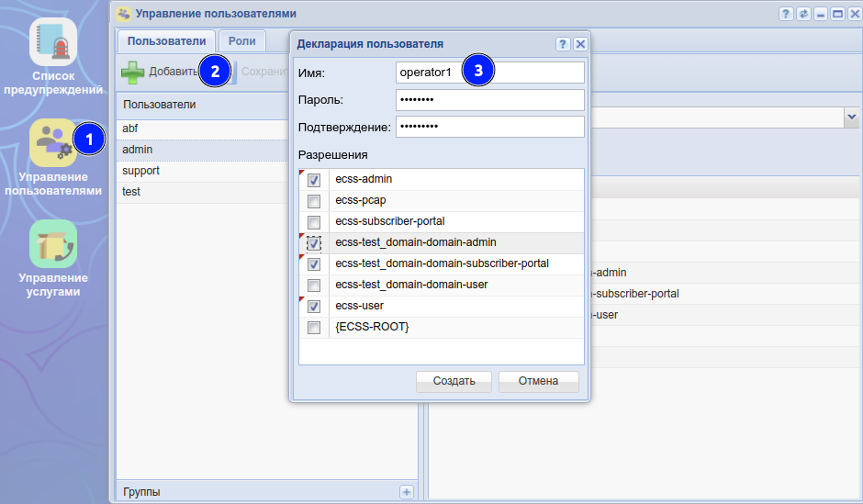
Task: Click the Отмена button
Action: coord(538,381)
